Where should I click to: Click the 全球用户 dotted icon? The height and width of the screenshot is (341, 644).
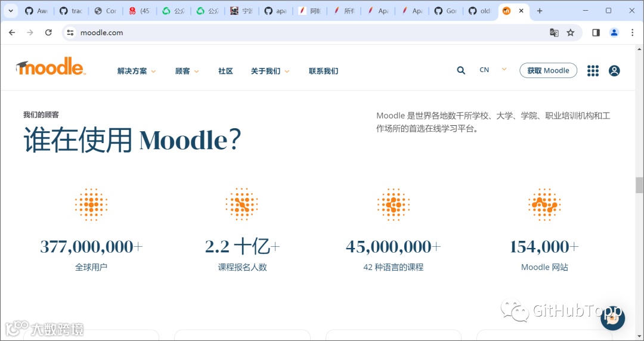point(91,204)
